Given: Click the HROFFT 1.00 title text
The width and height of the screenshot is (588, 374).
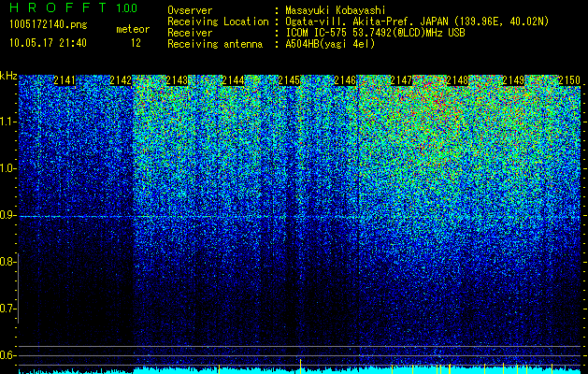Looking at the screenshot, I should [74, 7].
